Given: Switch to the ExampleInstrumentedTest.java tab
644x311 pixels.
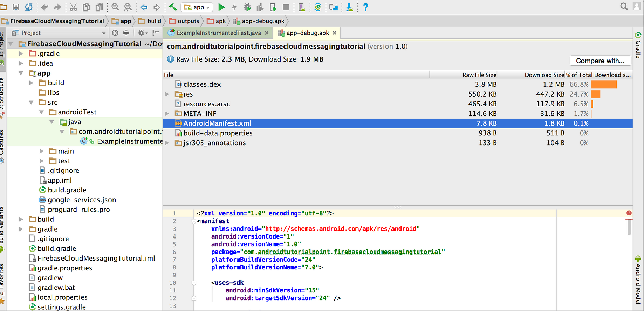Looking at the screenshot, I should click(219, 33).
